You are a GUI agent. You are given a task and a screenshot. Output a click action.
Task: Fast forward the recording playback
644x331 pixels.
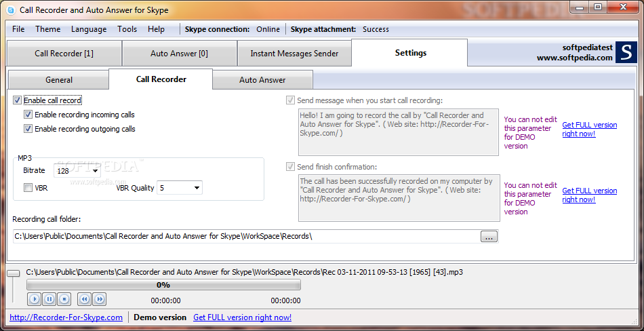click(x=99, y=299)
